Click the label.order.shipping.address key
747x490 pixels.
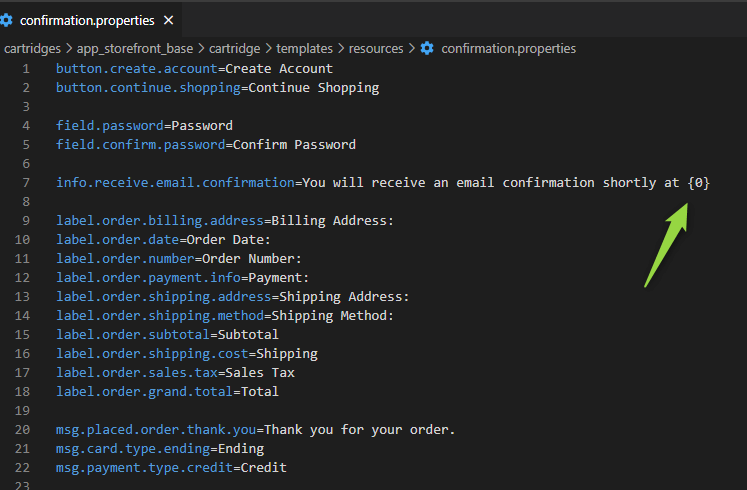click(x=163, y=297)
